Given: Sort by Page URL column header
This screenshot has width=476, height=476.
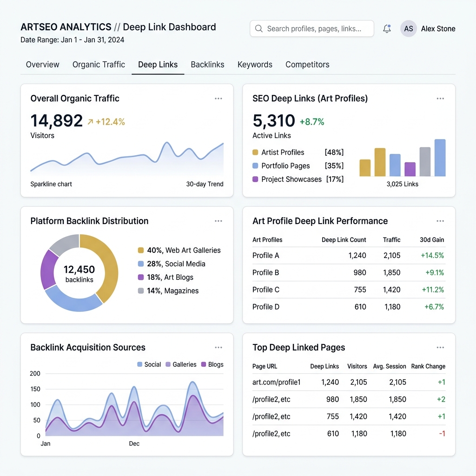Looking at the screenshot, I should [264, 366].
